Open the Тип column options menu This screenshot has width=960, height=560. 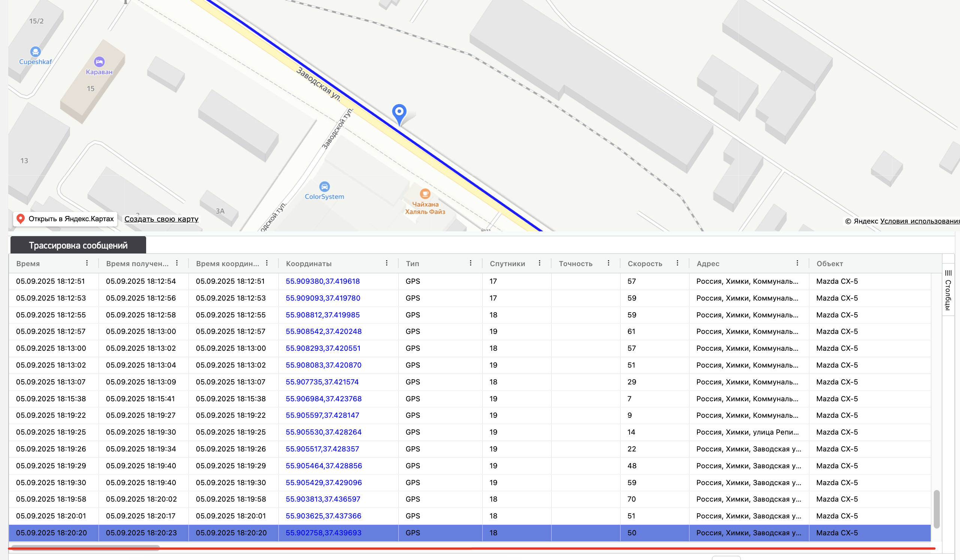[x=471, y=263]
